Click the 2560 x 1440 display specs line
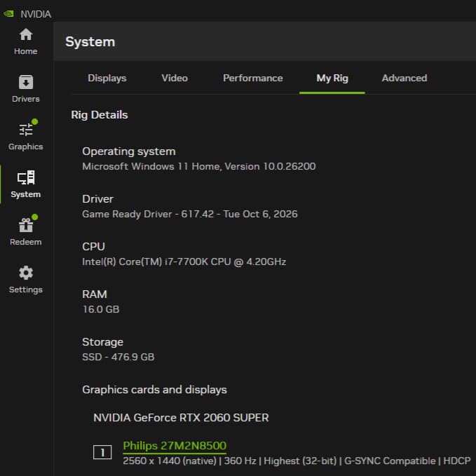476x476 pixels. [x=297, y=461]
